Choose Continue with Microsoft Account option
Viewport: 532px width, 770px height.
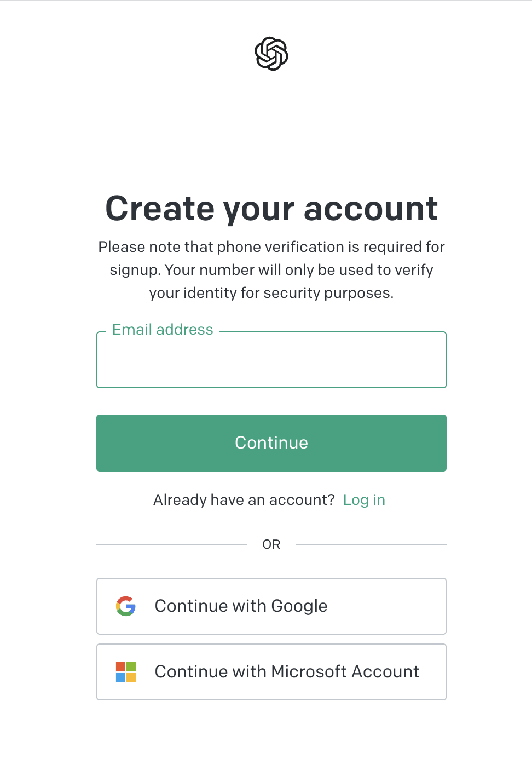(271, 672)
